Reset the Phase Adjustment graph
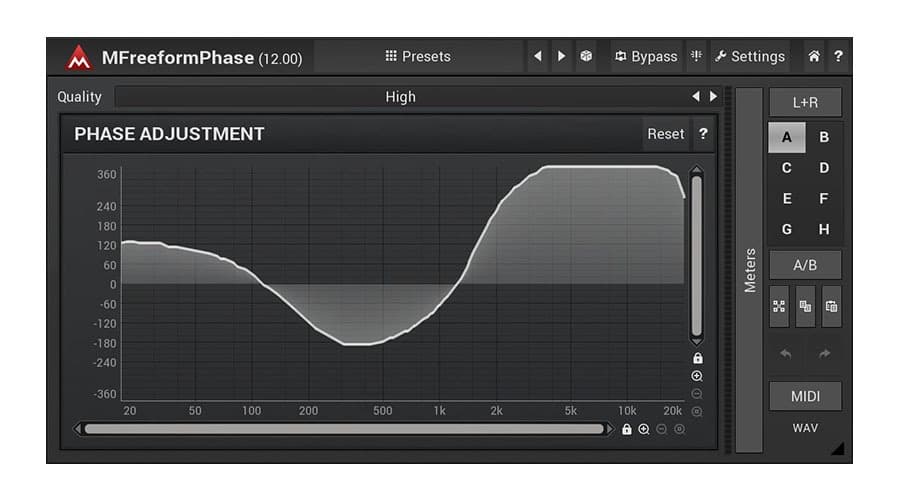 [666, 134]
